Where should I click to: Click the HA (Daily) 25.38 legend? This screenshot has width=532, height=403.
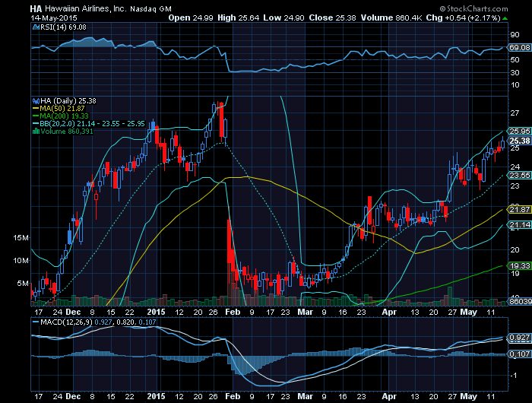(68, 101)
